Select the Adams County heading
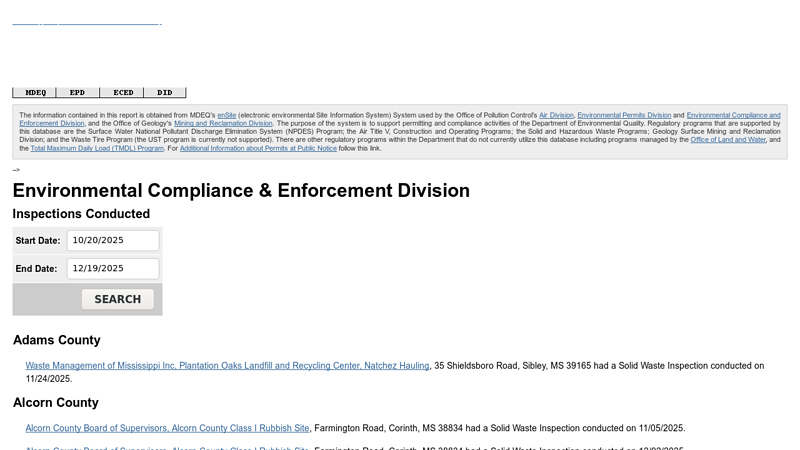800x450 pixels. 57,340
